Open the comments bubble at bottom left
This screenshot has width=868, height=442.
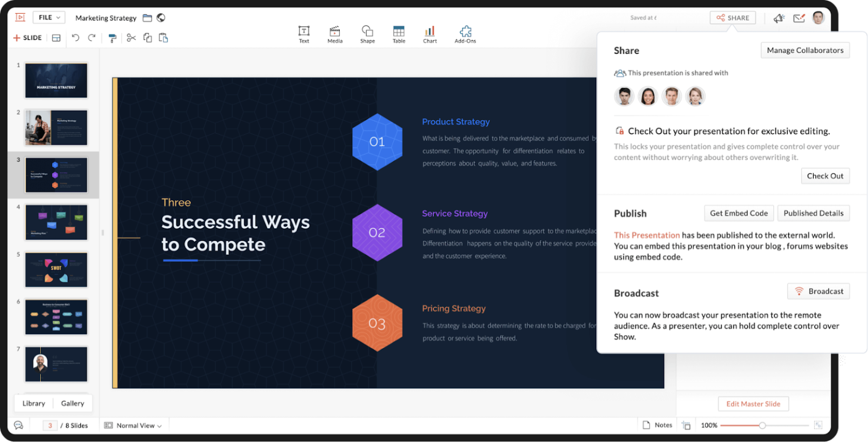pos(19,425)
